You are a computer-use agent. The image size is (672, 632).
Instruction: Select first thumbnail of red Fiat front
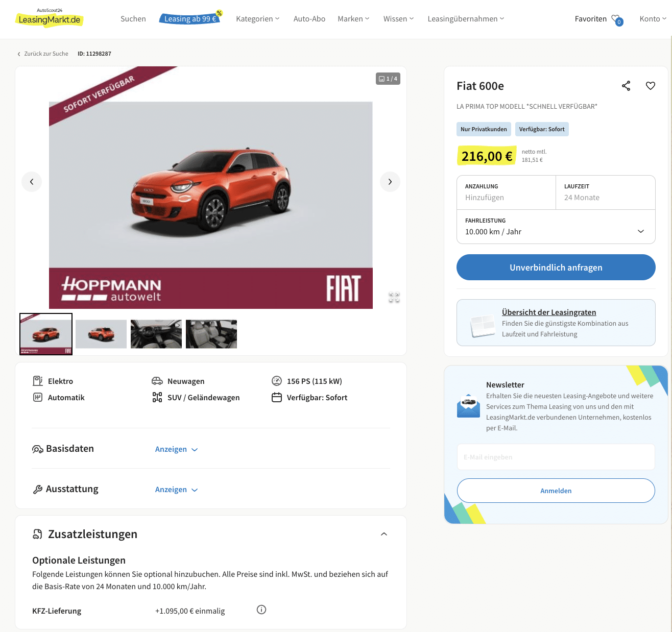tap(46, 334)
